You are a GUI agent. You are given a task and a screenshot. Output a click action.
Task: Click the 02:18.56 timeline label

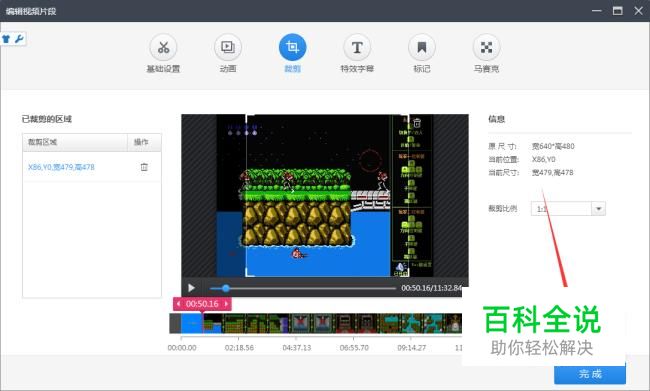click(239, 347)
